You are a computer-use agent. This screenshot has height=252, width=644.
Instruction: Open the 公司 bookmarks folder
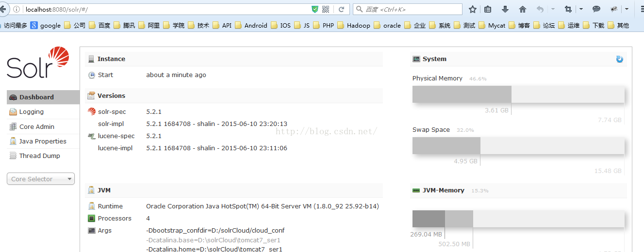pyautogui.click(x=75, y=26)
